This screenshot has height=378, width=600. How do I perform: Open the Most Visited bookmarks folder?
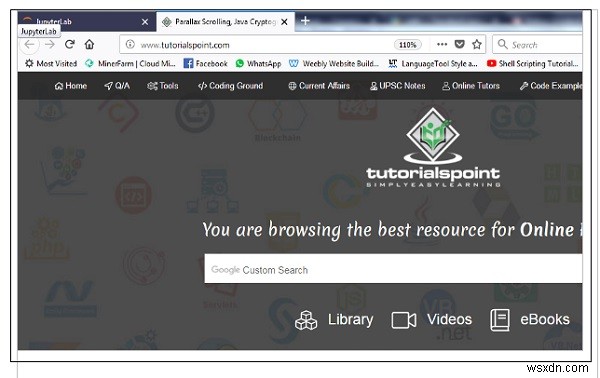(x=51, y=64)
